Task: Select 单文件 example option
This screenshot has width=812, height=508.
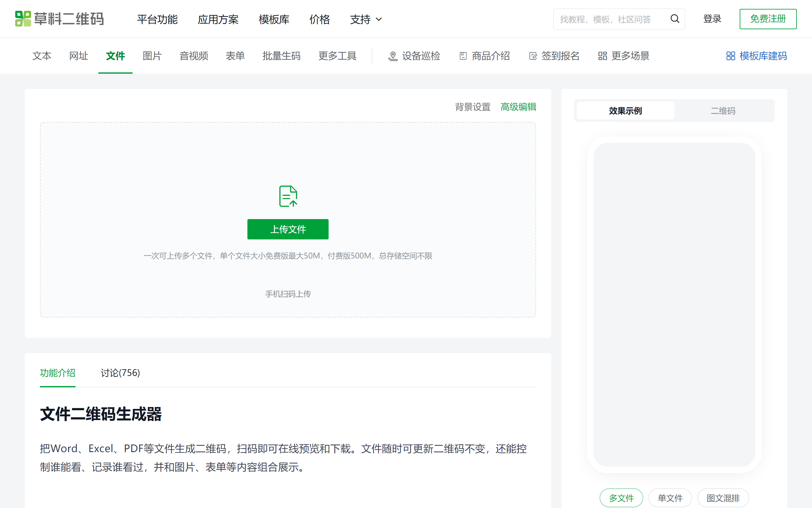Action: tap(670, 498)
